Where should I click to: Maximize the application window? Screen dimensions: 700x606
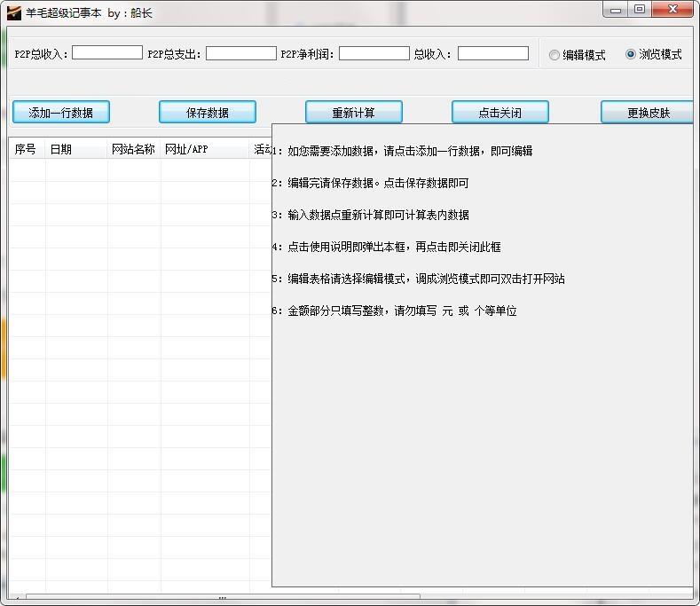coord(639,10)
